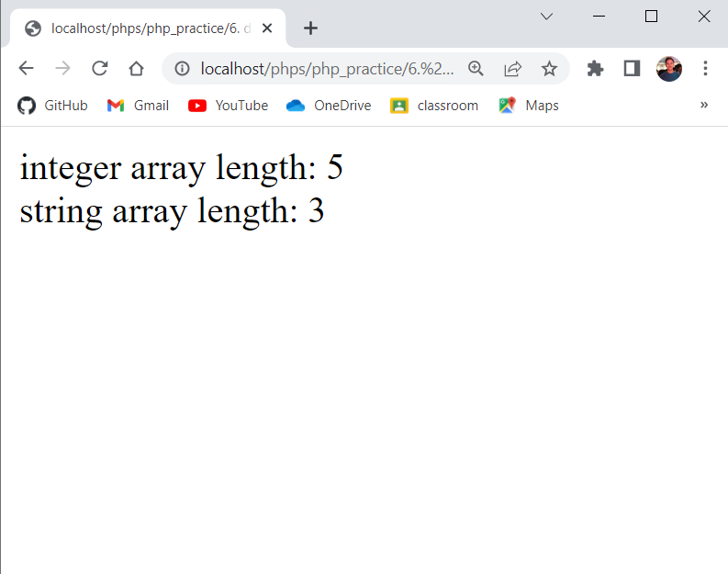The width and height of the screenshot is (728, 574).
Task: Close the localhost tab
Action: point(267,28)
